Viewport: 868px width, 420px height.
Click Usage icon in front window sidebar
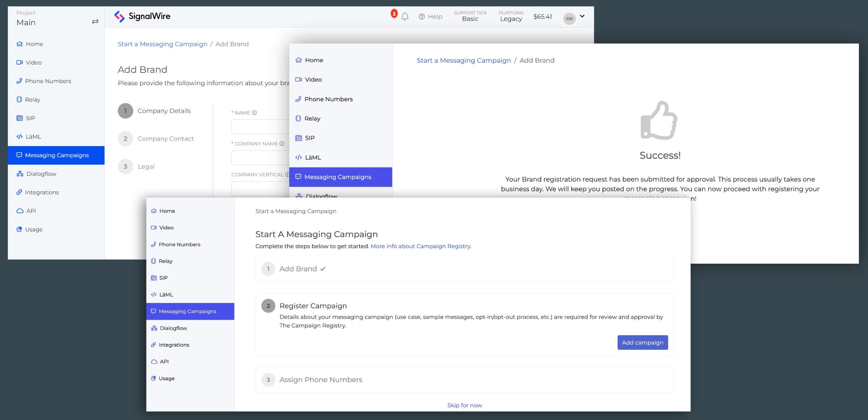point(153,378)
